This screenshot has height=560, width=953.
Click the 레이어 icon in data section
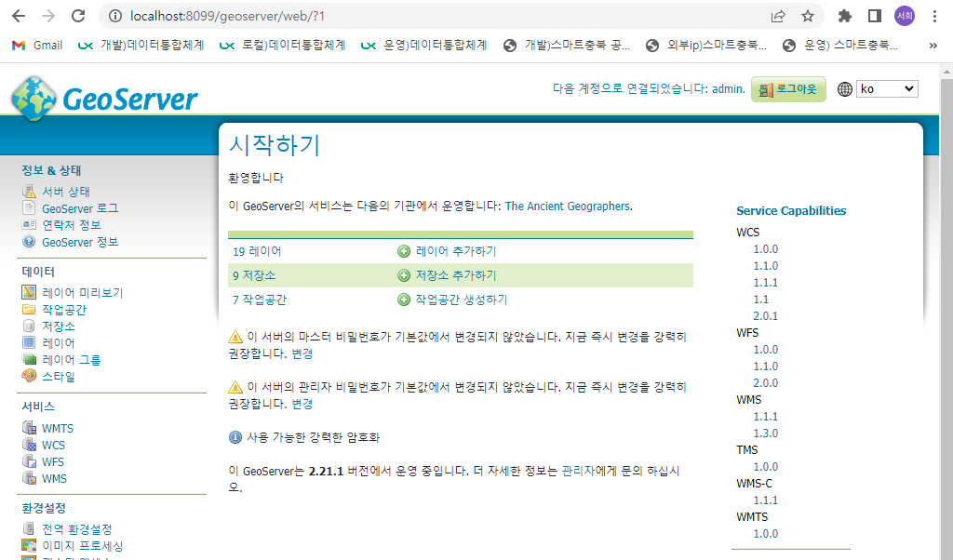pos(29,342)
